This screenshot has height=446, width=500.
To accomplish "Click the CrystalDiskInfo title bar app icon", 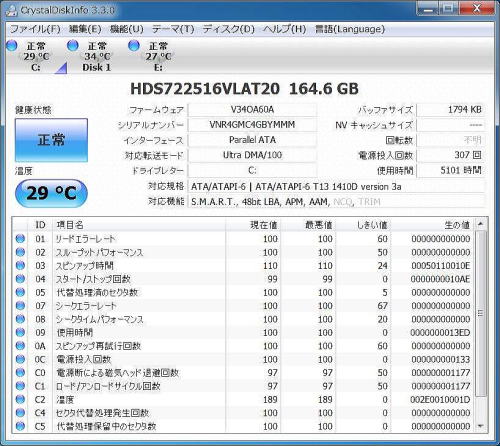I will point(11,10).
